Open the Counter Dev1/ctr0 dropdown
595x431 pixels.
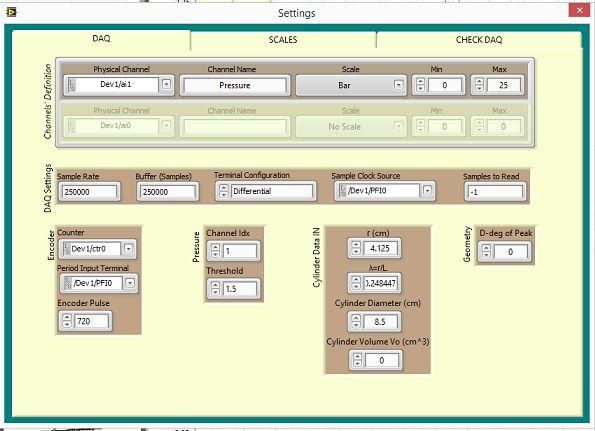129,249
